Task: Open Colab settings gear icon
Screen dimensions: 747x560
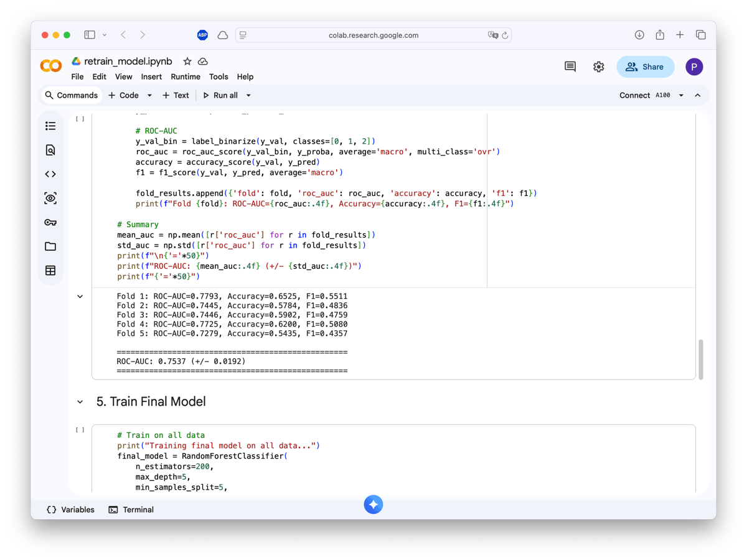Action: [x=598, y=67]
